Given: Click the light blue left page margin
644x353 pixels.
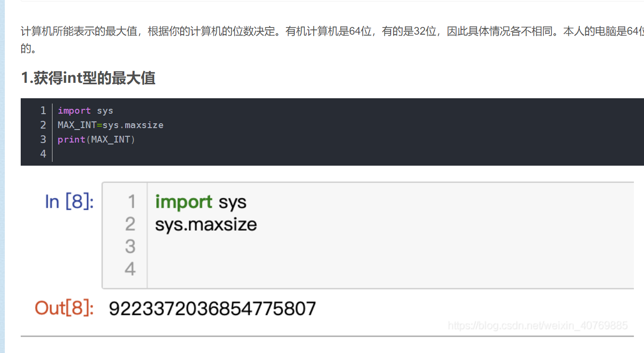Looking at the screenshot, I should point(2,193).
